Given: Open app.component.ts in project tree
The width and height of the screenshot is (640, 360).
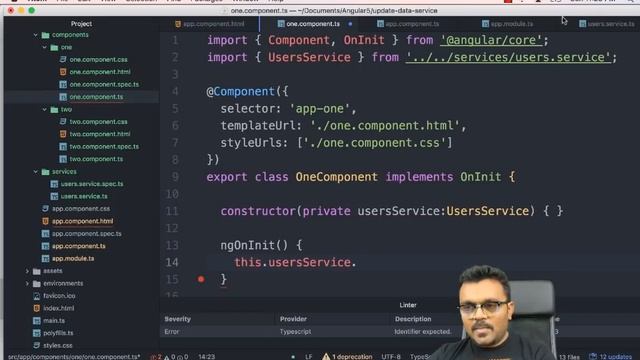Looking at the screenshot, I should [79, 246].
